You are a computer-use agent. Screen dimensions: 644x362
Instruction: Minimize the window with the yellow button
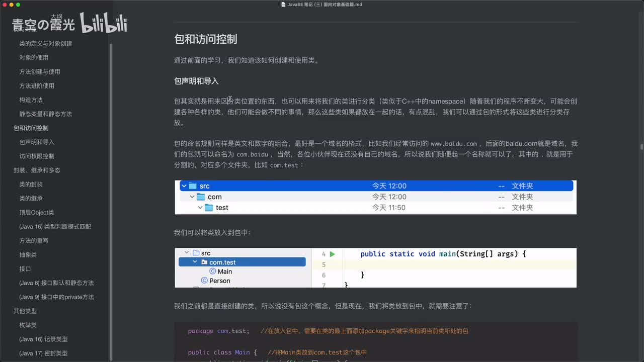tap(12, 5)
